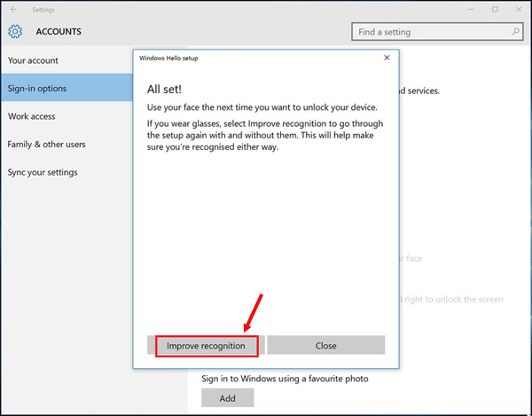Click 'Use your face the next time' text
The height and width of the screenshot is (416, 532).
(x=262, y=107)
